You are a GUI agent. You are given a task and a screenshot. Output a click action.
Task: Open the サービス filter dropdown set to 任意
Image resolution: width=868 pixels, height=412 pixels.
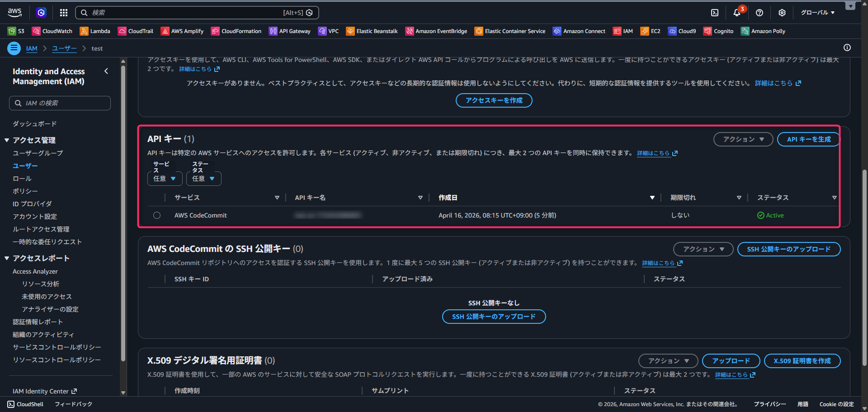pyautogui.click(x=165, y=179)
